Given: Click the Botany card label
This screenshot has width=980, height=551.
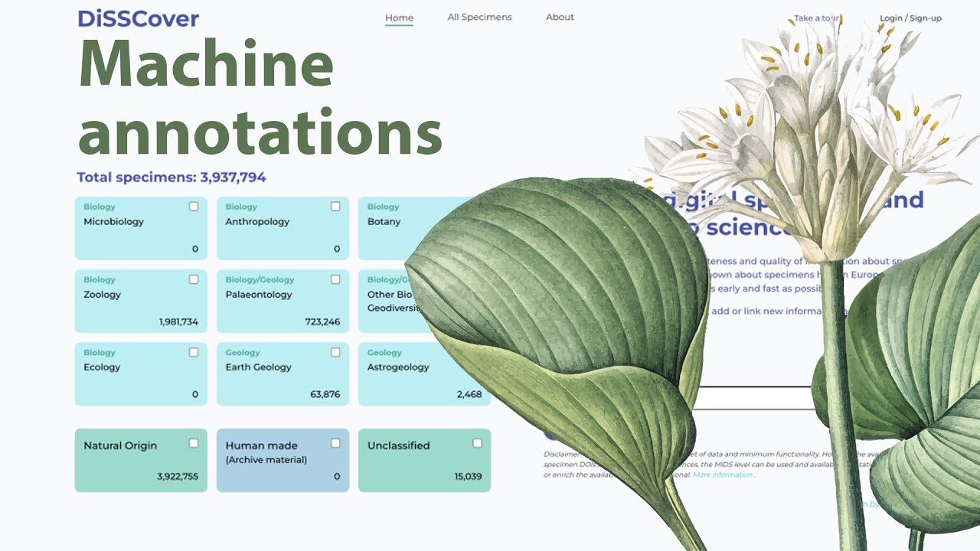Looking at the screenshot, I should tap(384, 222).
